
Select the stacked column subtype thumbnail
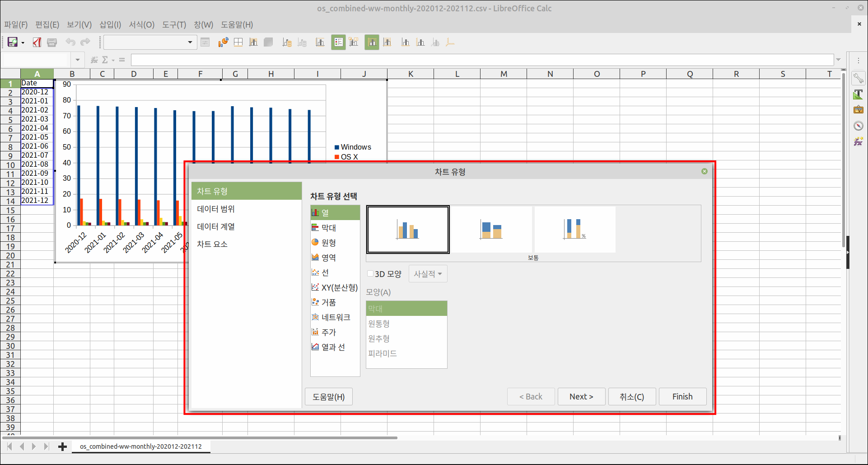pos(491,230)
